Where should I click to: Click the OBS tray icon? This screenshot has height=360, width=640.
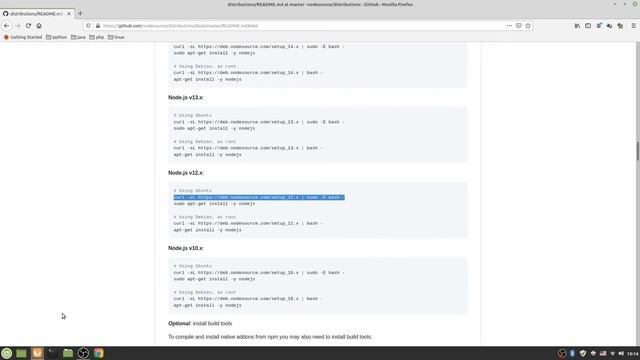coord(562,353)
